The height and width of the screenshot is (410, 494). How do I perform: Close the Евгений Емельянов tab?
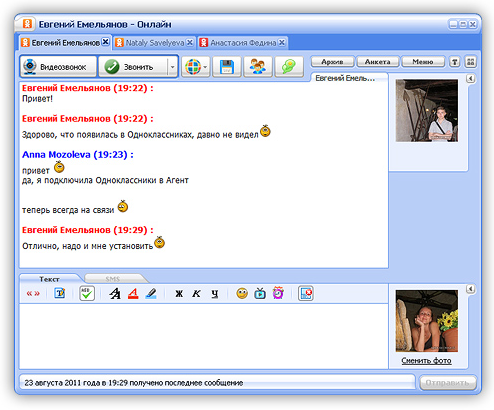pyautogui.click(x=106, y=42)
